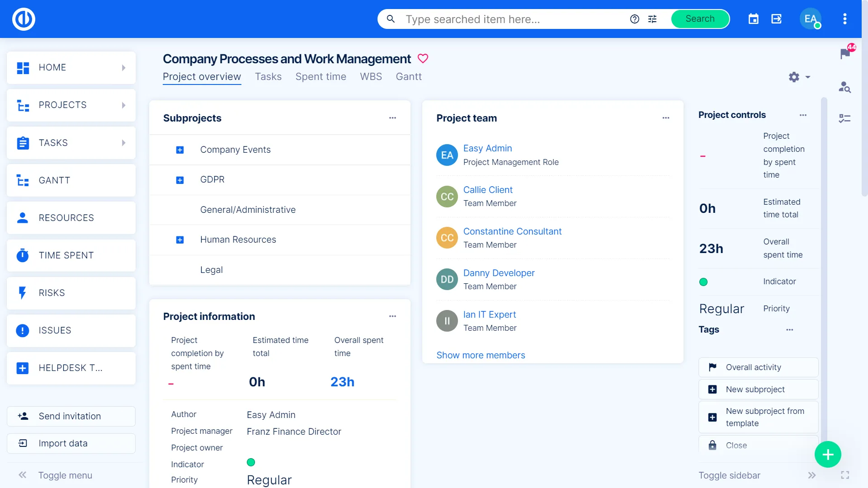Open the notifications flag with 44 badge
Image resolution: width=868 pixels, height=488 pixels.
click(x=845, y=54)
